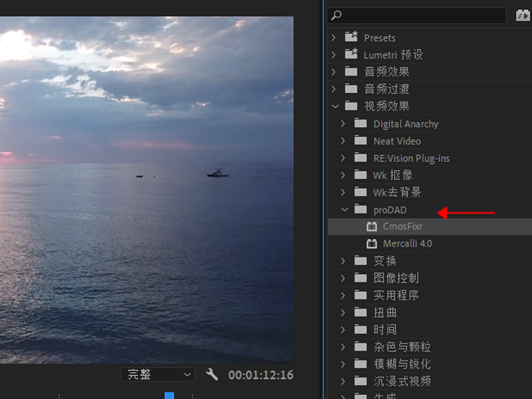The width and height of the screenshot is (532, 399).
Task: Expand the Neat Video folder
Action: click(343, 141)
